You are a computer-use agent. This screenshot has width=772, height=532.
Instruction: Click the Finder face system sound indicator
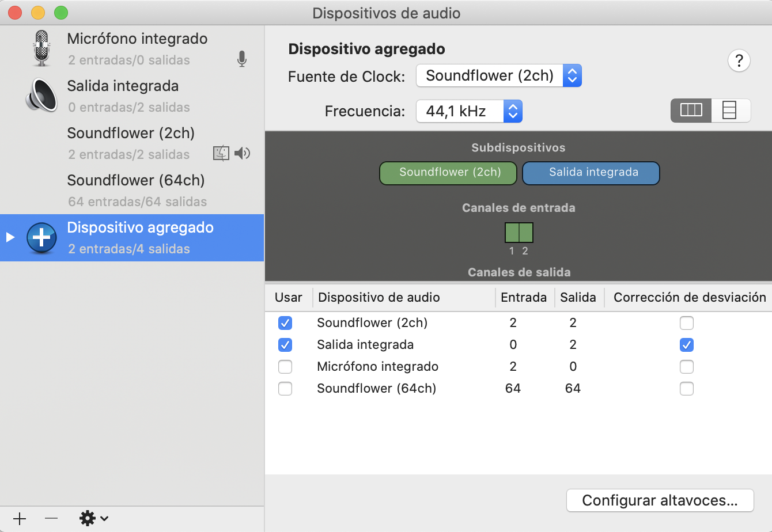[x=221, y=153]
